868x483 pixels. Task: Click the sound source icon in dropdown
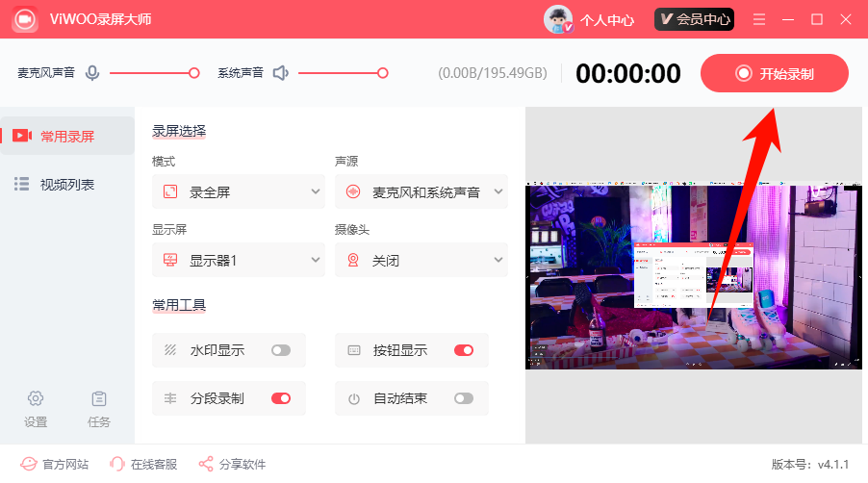[353, 192]
